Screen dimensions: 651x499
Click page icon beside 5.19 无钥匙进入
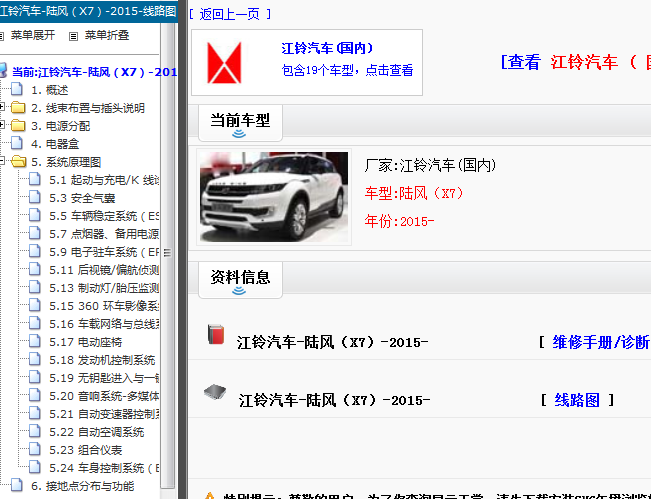(35, 377)
